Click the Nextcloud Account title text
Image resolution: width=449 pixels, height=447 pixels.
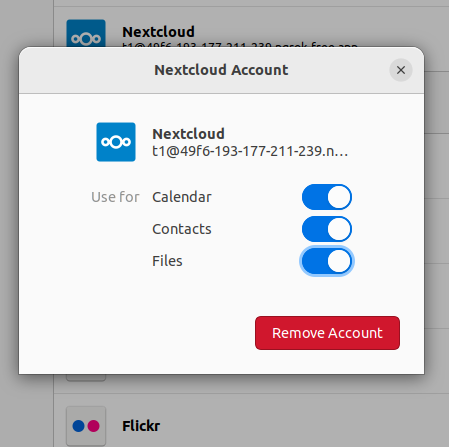[x=221, y=70]
